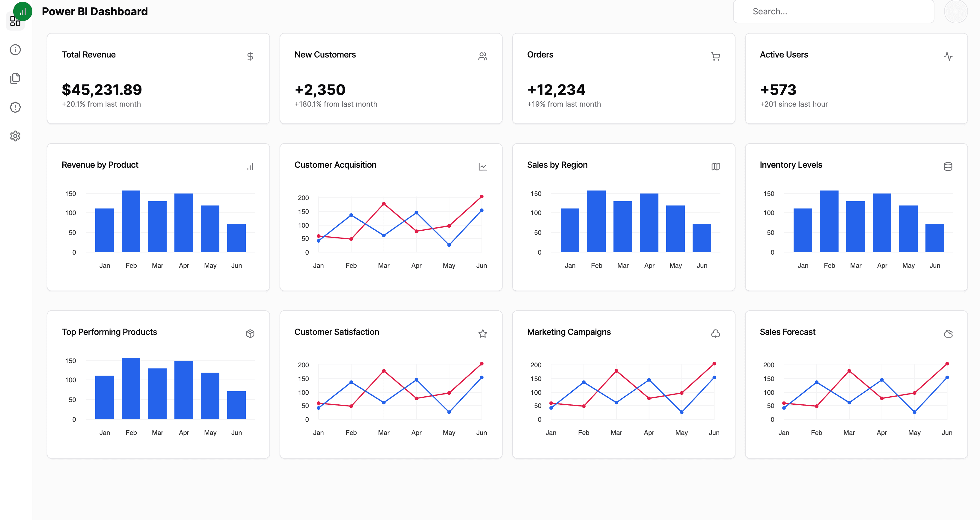The height and width of the screenshot is (520, 980).
Task: Open the documents copy sidebar icon
Action: tap(15, 78)
